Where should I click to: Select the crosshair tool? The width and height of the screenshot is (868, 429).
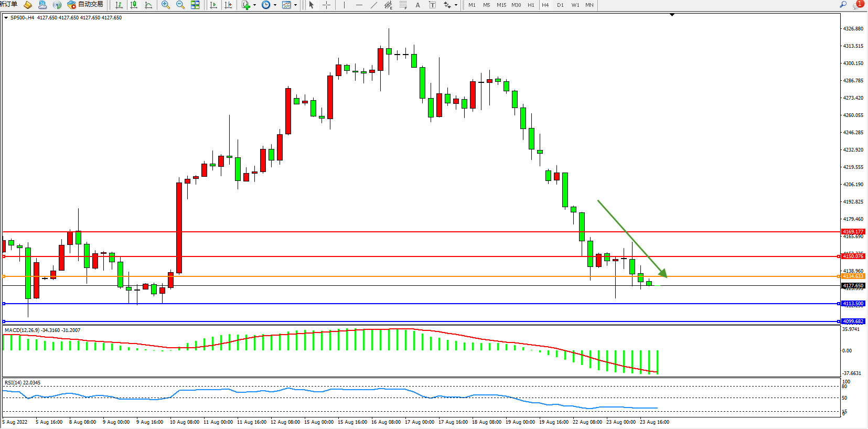[x=326, y=5]
